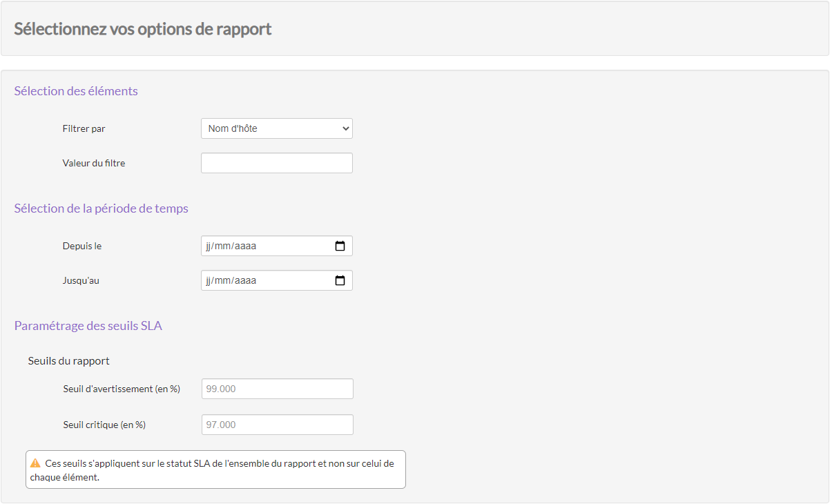This screenshot has width=830, height=504.
Task: Click the 'Paramétrage des seuils SLA' heading
Action: coord(88,326)
